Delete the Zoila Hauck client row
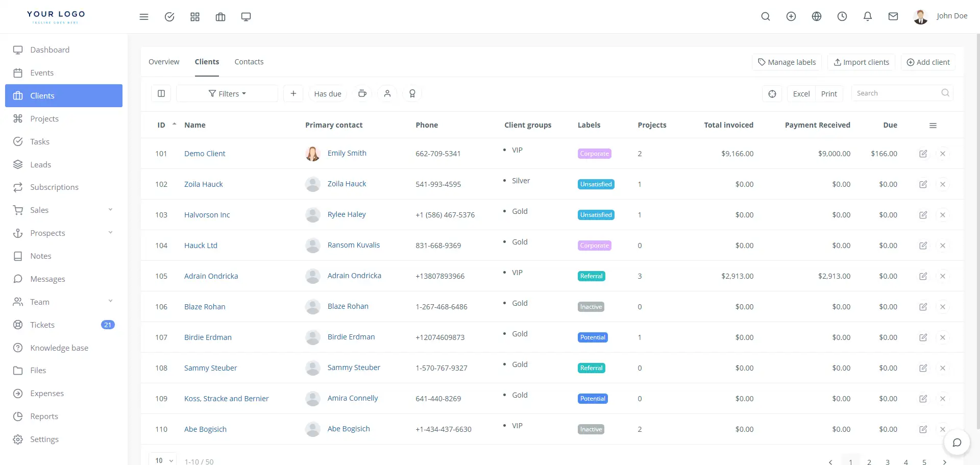 click(942, 184)
